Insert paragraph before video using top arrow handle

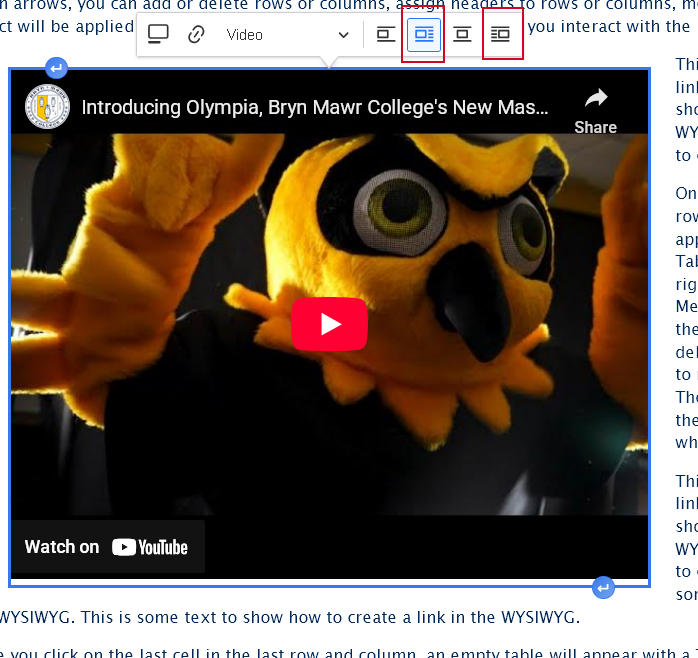56,68
